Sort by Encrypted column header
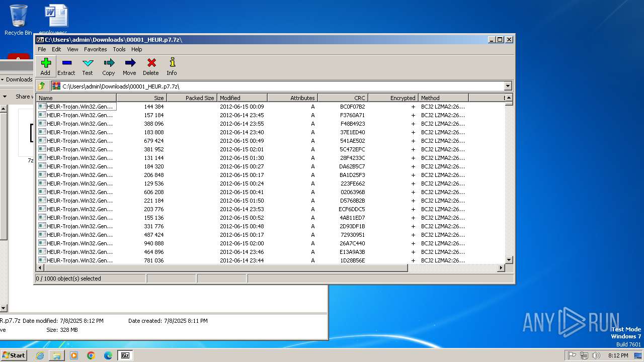The image size is (644, 362). coord(393,98)
